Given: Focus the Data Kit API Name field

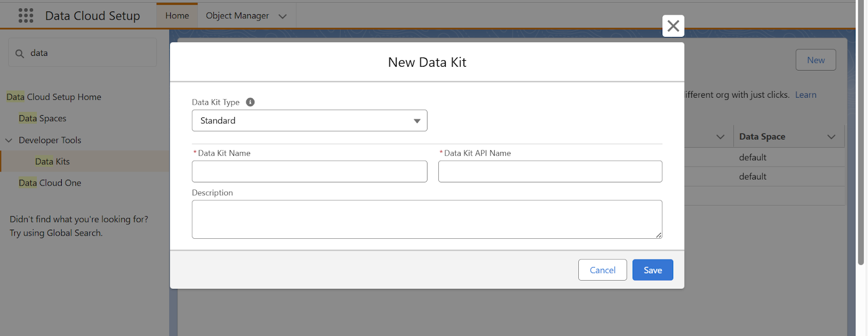Looking at the screenshot, I should tap(550, 172).
